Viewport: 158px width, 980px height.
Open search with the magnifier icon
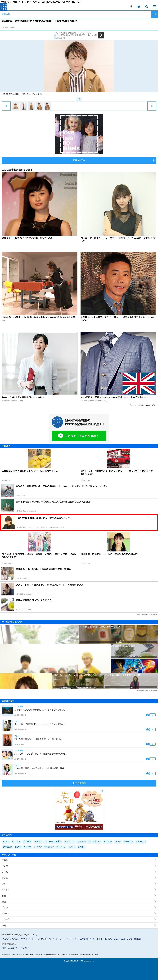147,7
